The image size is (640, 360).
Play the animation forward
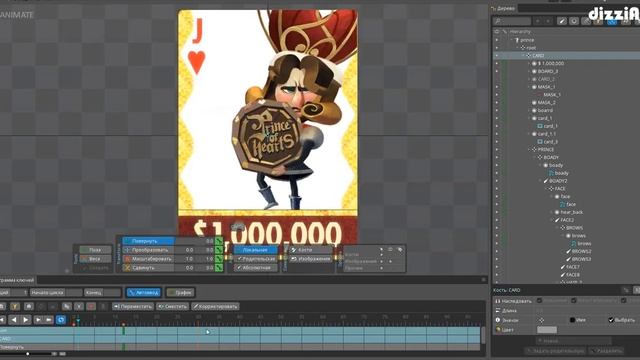point(25,320)
